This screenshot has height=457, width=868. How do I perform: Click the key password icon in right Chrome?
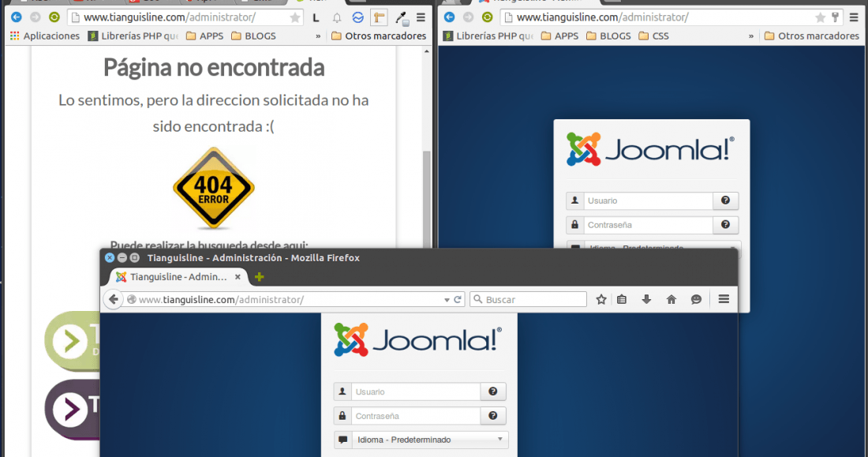tap(836, 17)
